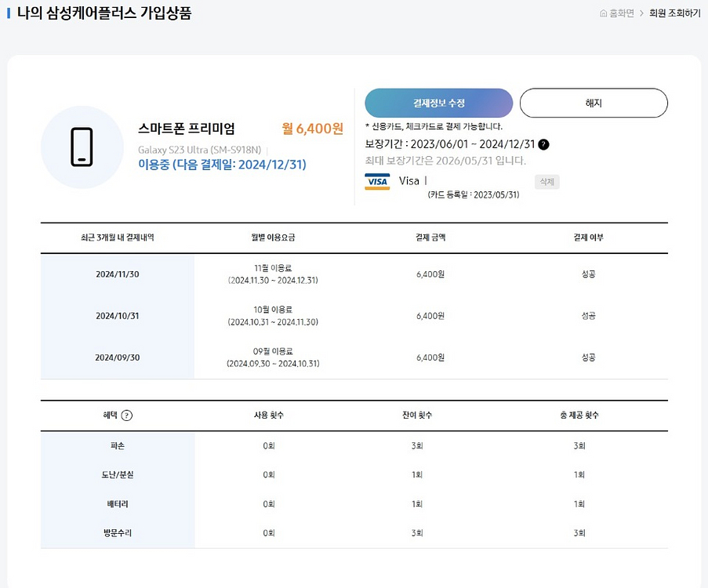Click the 최근 3개월 내 결제내역 column header

click(x=118, y=238)
